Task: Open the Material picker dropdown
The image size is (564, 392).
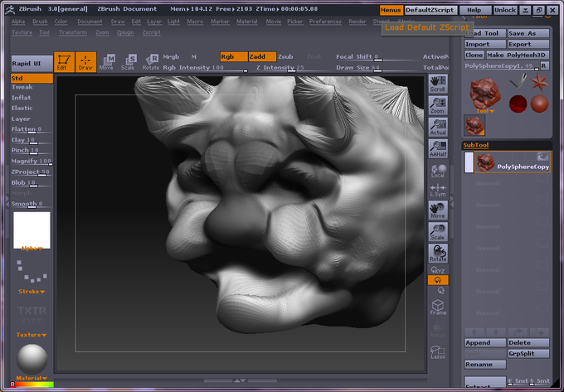Action: [32, 378]
